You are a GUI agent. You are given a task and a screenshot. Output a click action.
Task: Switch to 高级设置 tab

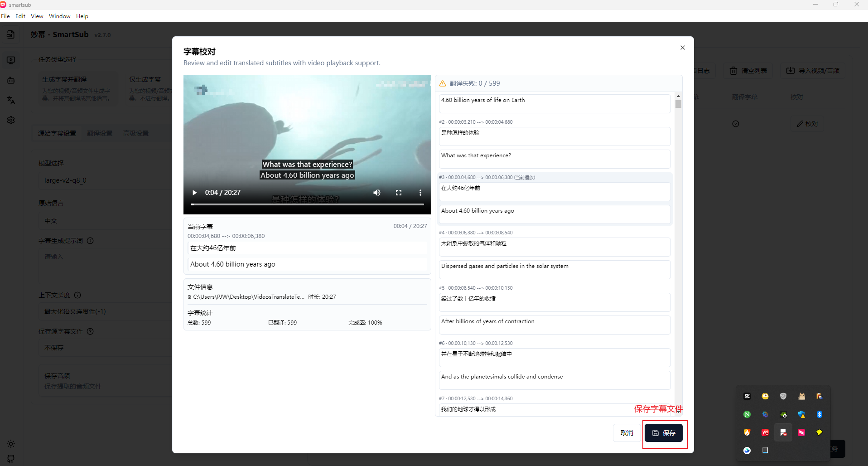[x=136, y=133]
